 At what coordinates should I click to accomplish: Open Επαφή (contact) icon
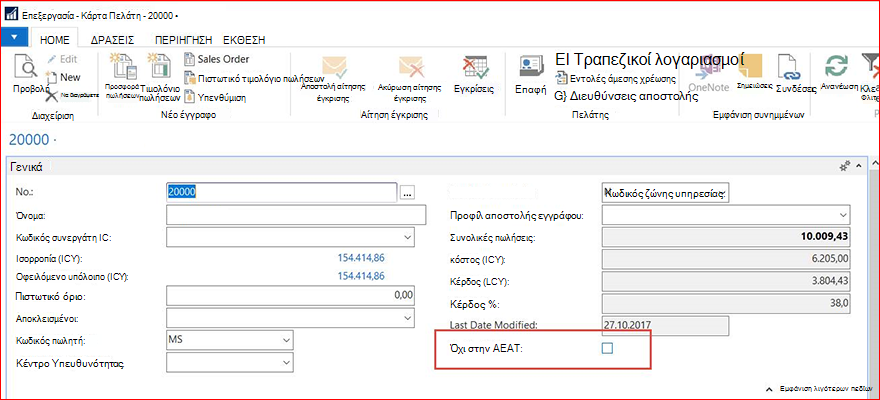[x=530, y=68]
